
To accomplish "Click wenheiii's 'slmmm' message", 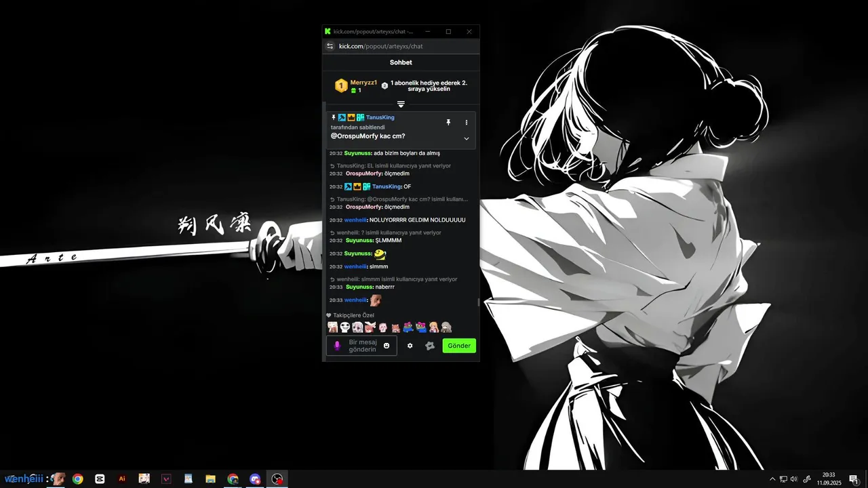I will 378,266.
